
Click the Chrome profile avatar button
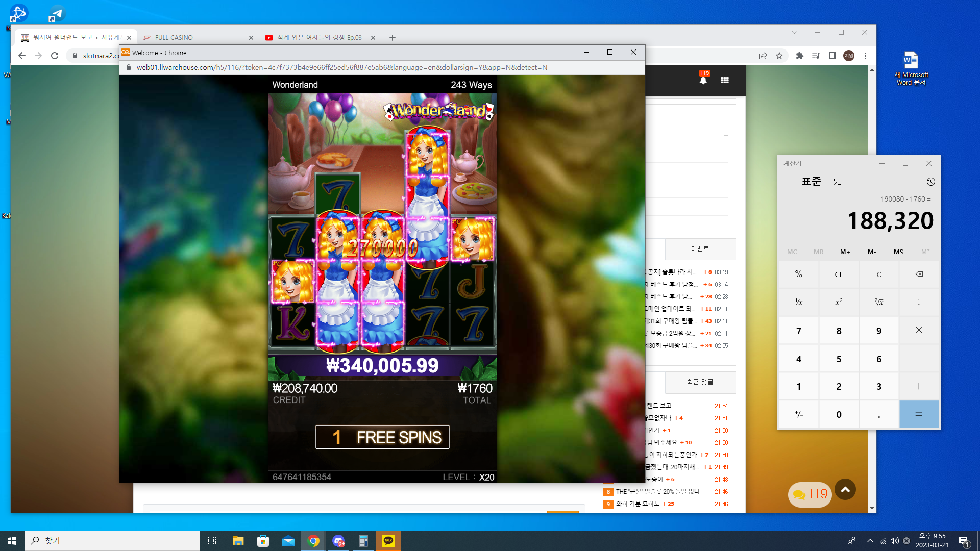(x=849, y=56)
